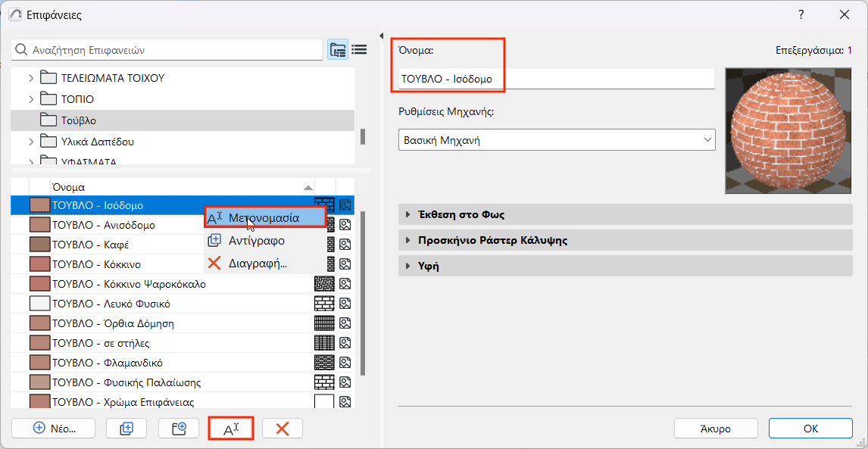The image size is (868, 449).
Task: Click texture icon of ΤΟΥΒΛΟ - Ισόδομο row
Action: point(345,205)
